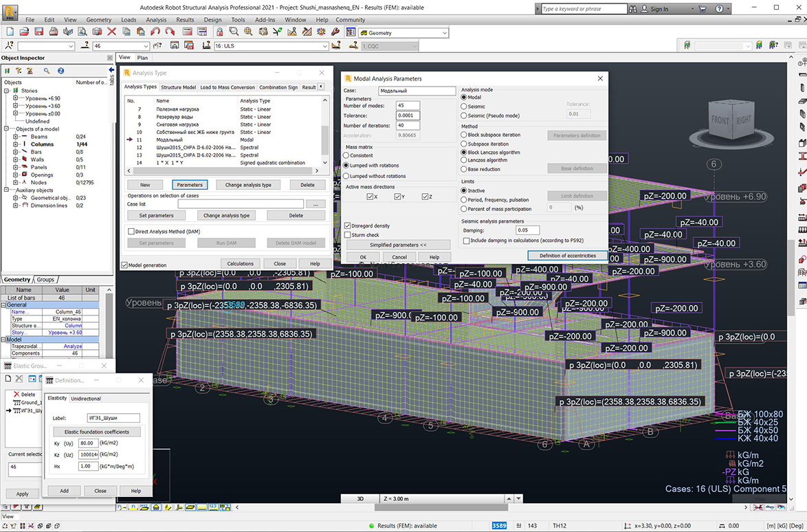
Task: Click the Undo red arrow icon
Action: [155, 32]
